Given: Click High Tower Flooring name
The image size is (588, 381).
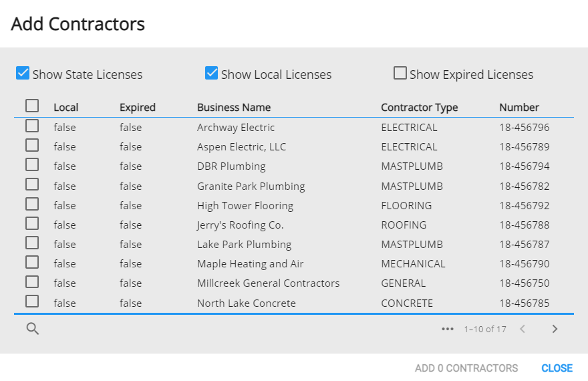Looking at the screenshot, I should [x=245, y=206].
